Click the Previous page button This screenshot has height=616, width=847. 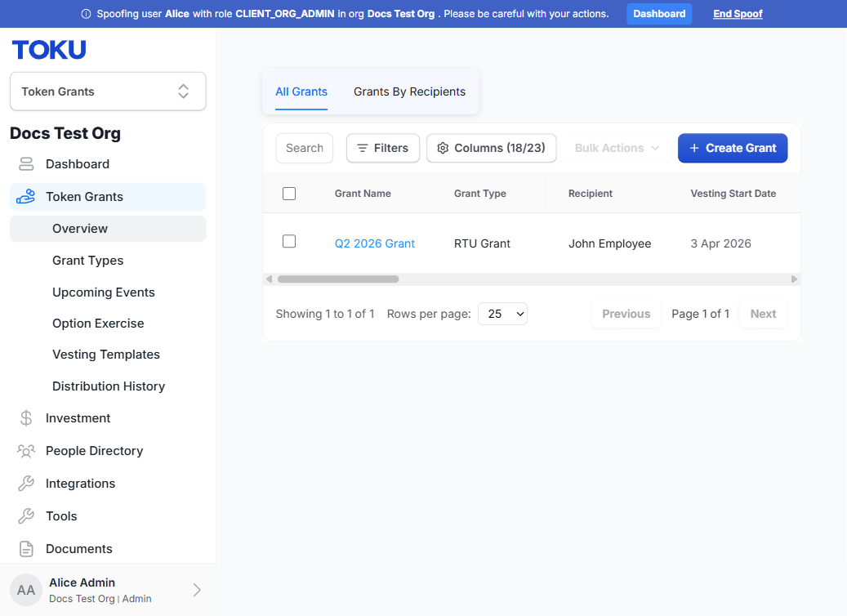tap(626, 314)
